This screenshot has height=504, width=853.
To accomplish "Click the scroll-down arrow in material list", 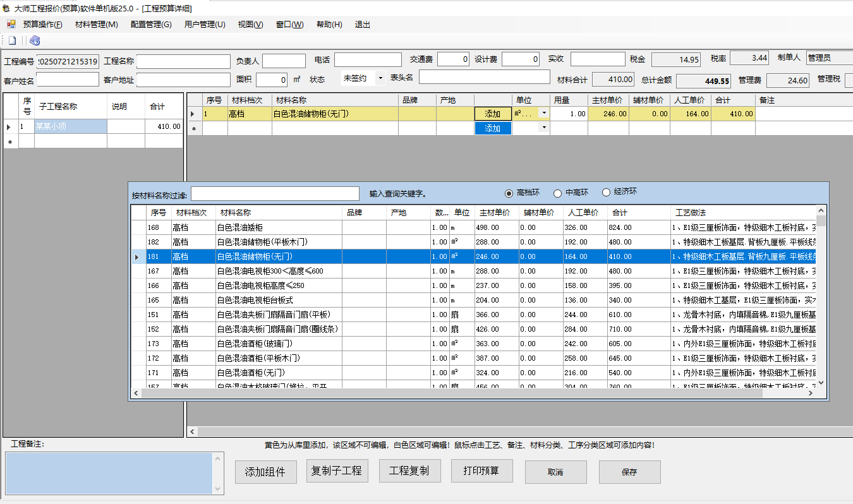I will (821, 382).
